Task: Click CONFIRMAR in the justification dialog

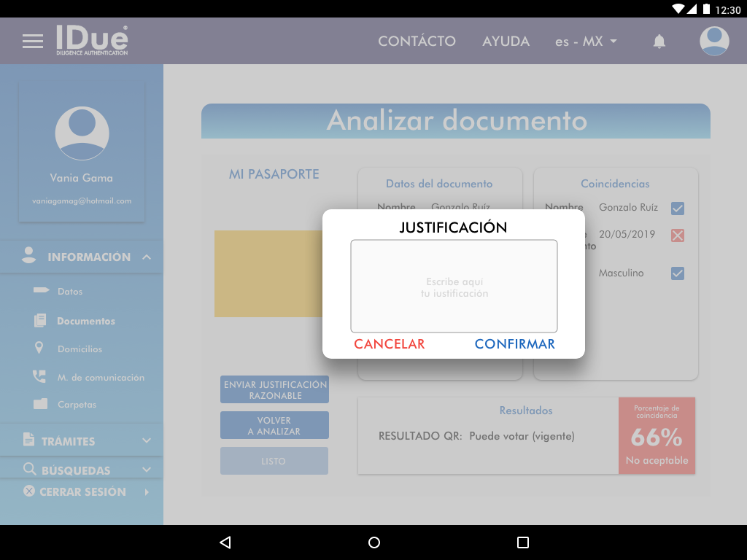Action: point(514,344)
